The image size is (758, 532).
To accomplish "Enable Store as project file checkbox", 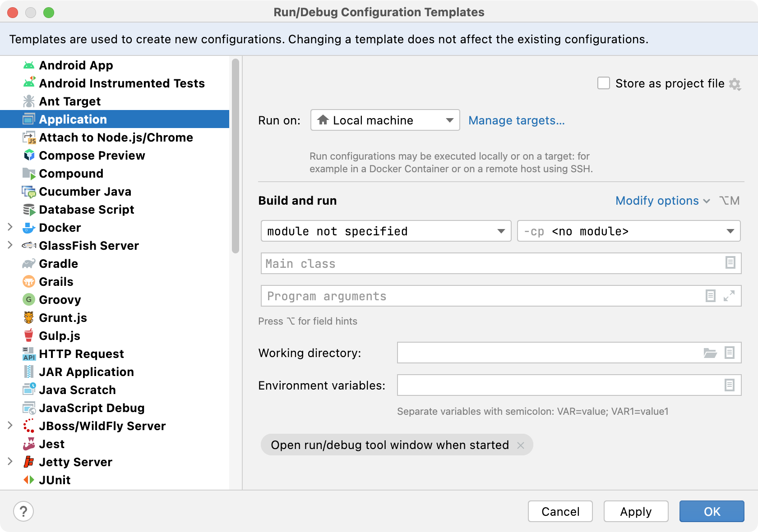I will point(603,83).
